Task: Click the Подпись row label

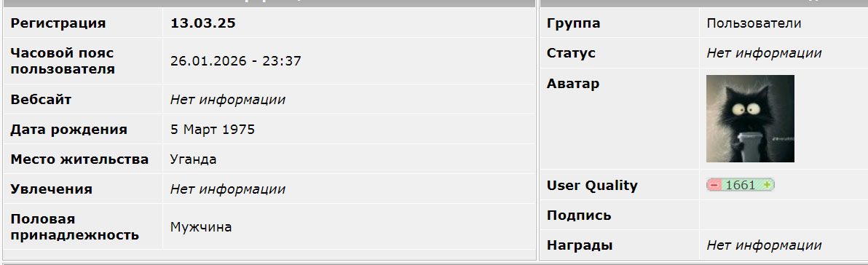Action: [578, 215]
